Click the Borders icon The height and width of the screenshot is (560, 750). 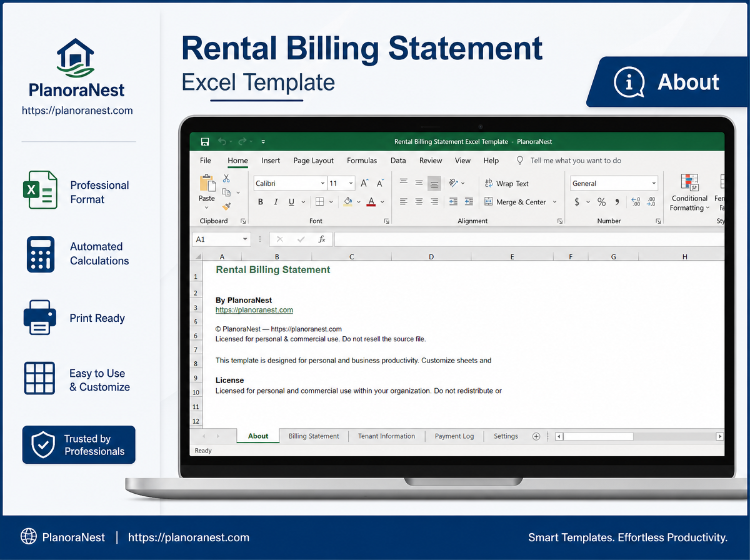point(319,202)
